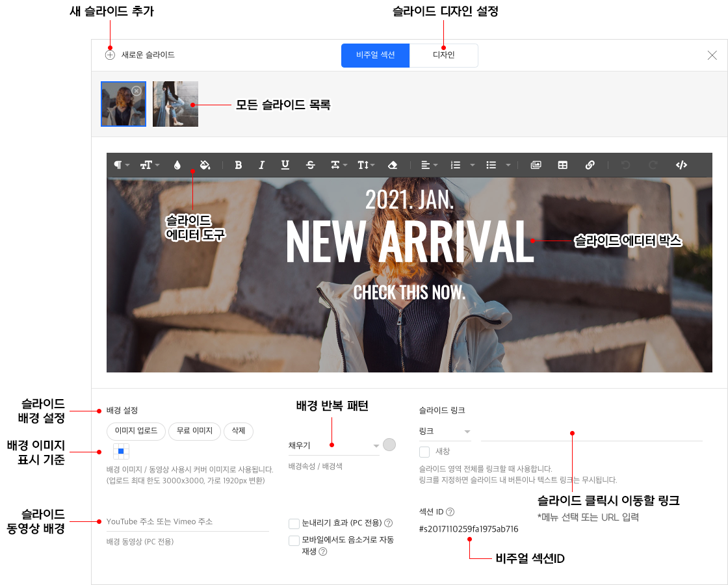Toggle strikethrough formatting

[310, 165]
